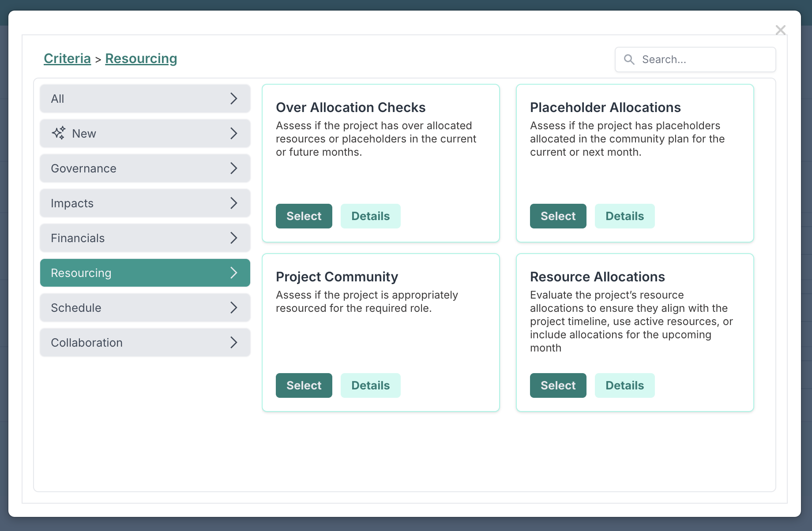Click the Project Community card title
This screenshot has height=531, width=812.
[337, 277]
